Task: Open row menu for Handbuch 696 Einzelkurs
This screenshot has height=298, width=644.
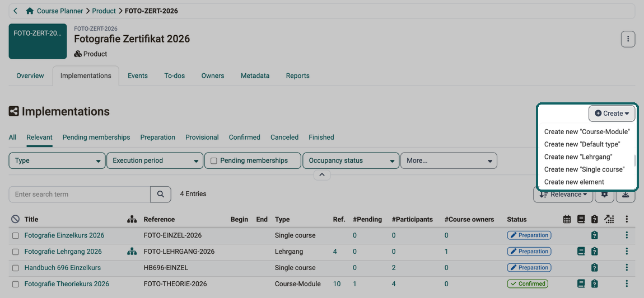Action: pos(627,268)
